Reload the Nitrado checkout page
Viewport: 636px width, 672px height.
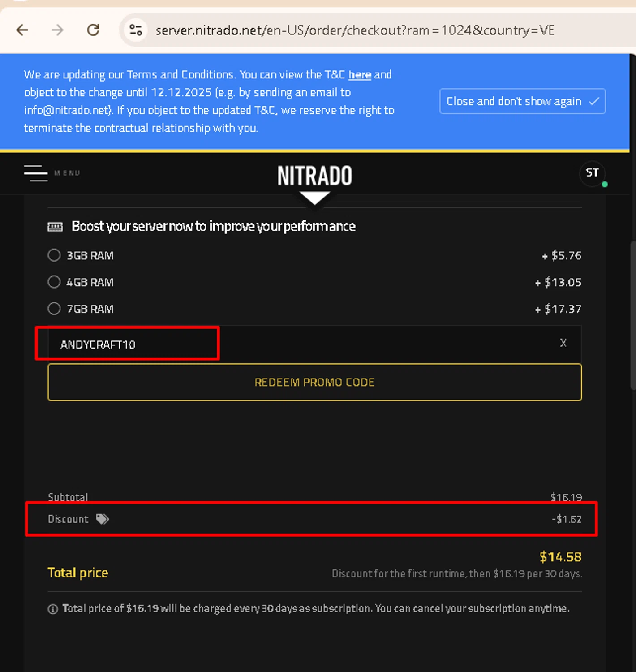[x=93, y=30]
